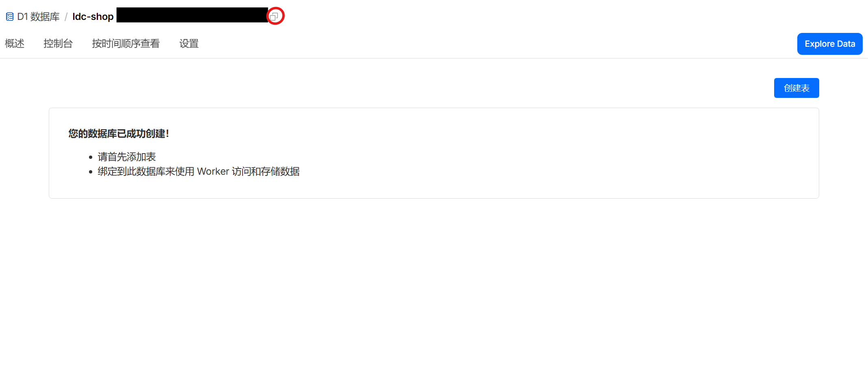Click the word Worker in the bullet
Image resolution: width=868 pixels, height=366 pixels.
pyautogui.click(x=213, y=171)
